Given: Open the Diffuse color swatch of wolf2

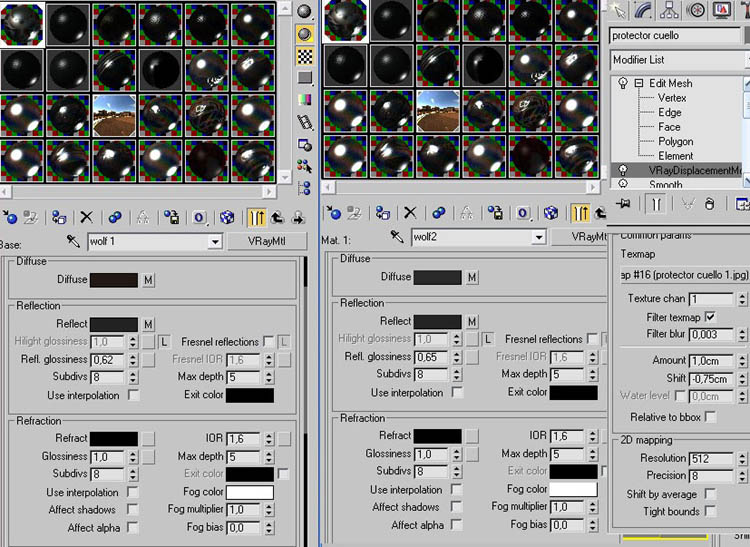Looking at the screenshot, I should coord(437,277).
